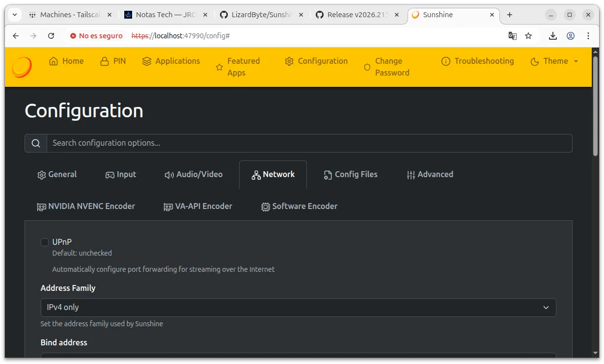Switch to Machines - Tailscale browser tab

(70, 15)
